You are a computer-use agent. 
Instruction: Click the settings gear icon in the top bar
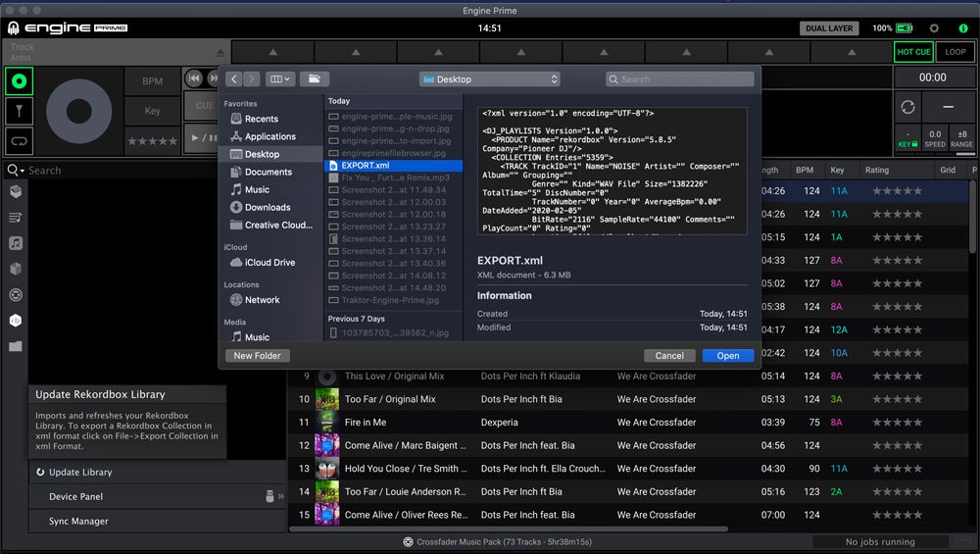(934, 28)
